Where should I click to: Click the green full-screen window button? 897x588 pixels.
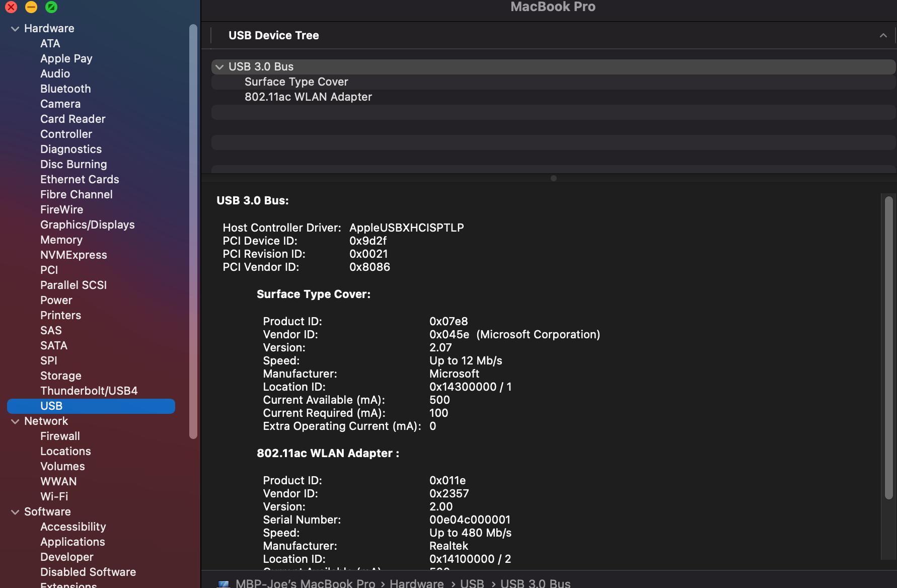pyautogui.click(x=51, y=7)
